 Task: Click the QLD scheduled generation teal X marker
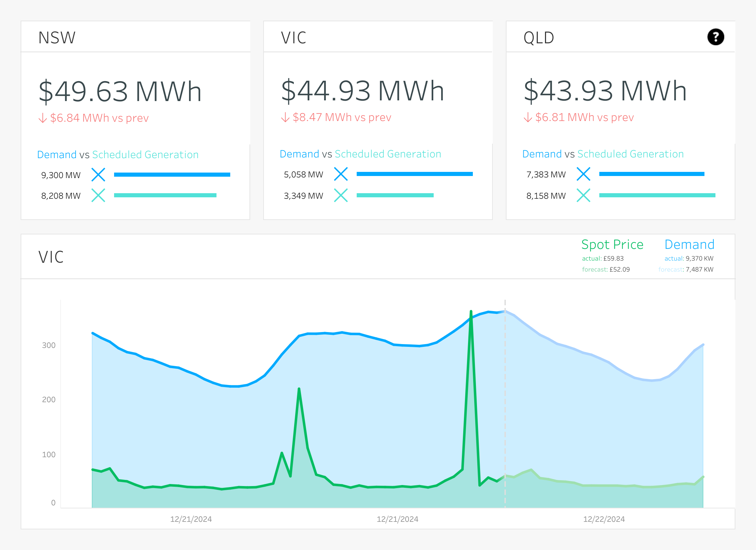pos(583,195)
